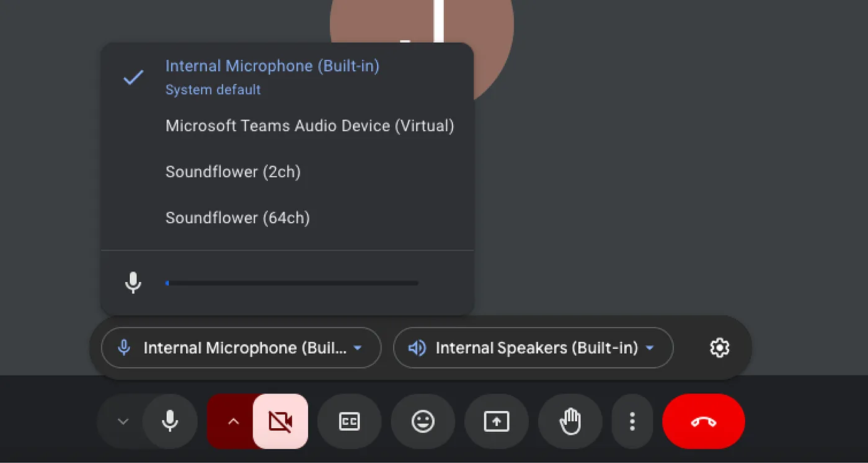
Task: Open the emoji reactions panel
Action: [422, 421]
